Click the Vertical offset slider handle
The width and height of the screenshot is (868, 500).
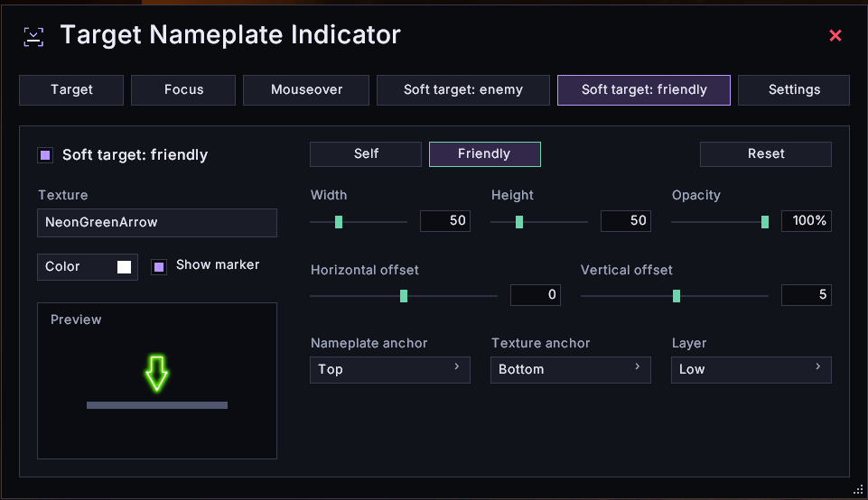[x=677, y=296]
